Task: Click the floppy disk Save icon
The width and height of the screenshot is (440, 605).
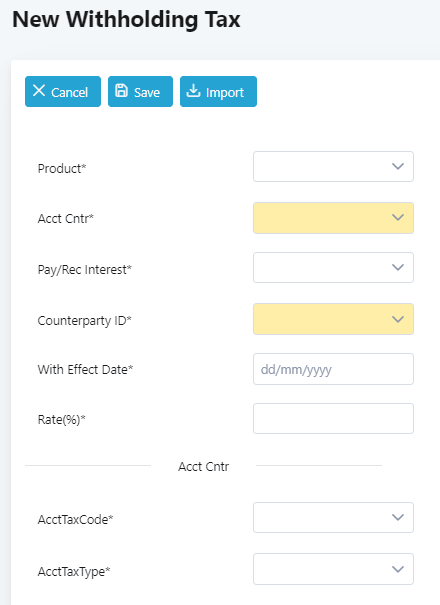Action: [121, 91]
